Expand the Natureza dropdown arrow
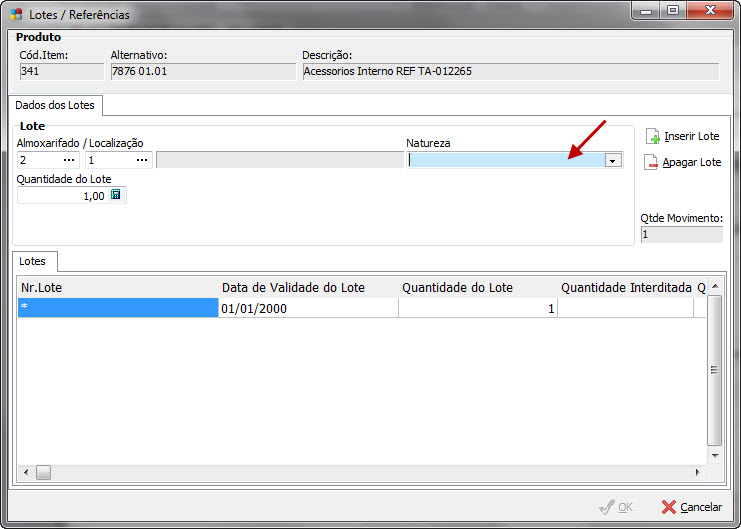 point(612,160)
